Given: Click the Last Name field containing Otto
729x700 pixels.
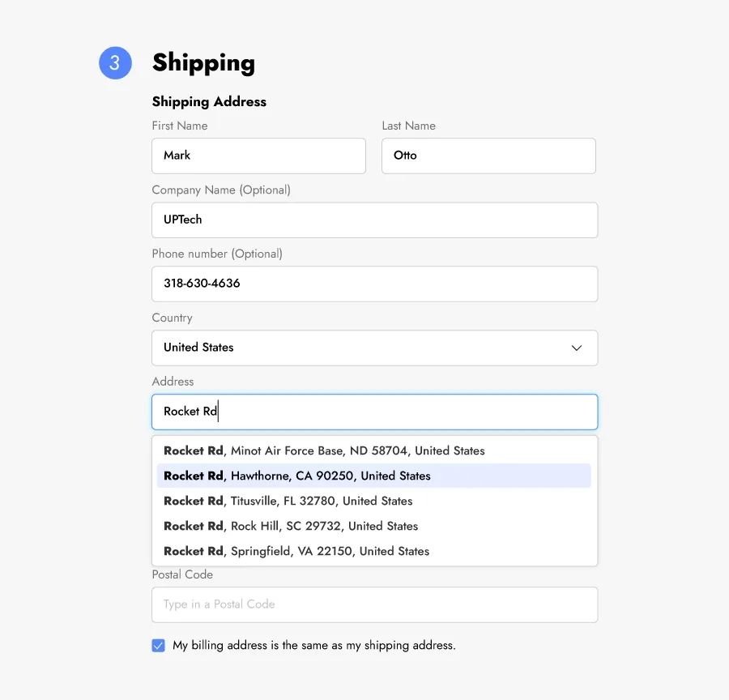Looking at the screenshot, I should pos(488,156).
